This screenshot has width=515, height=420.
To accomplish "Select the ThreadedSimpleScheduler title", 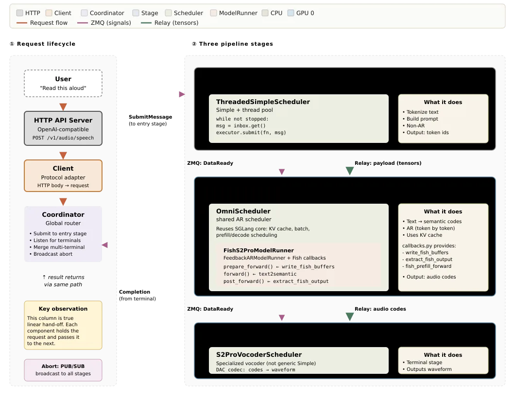I will click(263, 102).
